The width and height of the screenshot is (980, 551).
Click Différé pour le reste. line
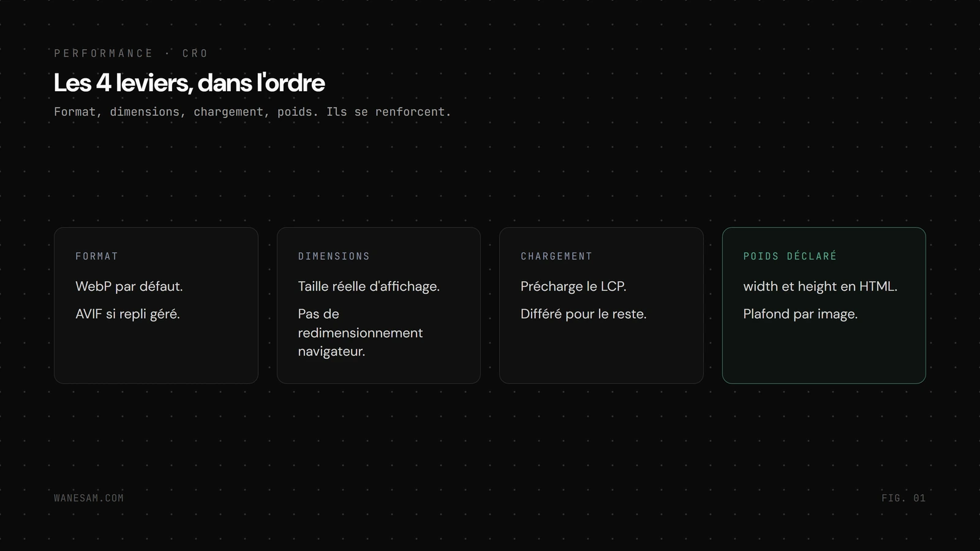coord(584,314)
